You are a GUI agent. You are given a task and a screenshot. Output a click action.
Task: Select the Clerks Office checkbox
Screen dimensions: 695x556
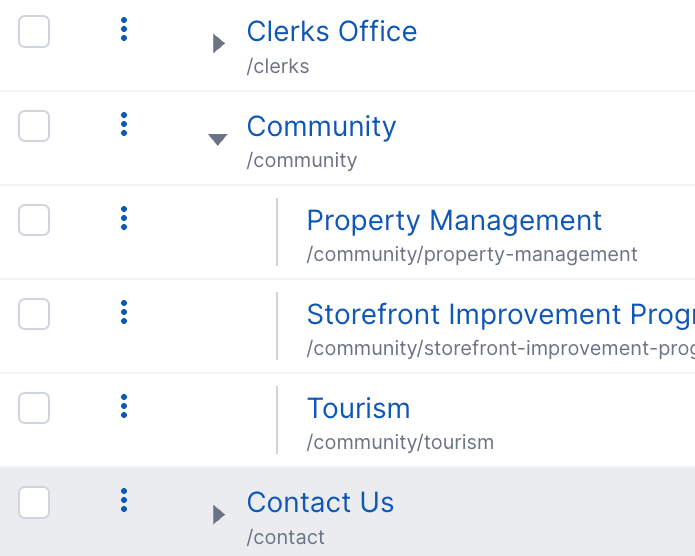tap(34, 32)
